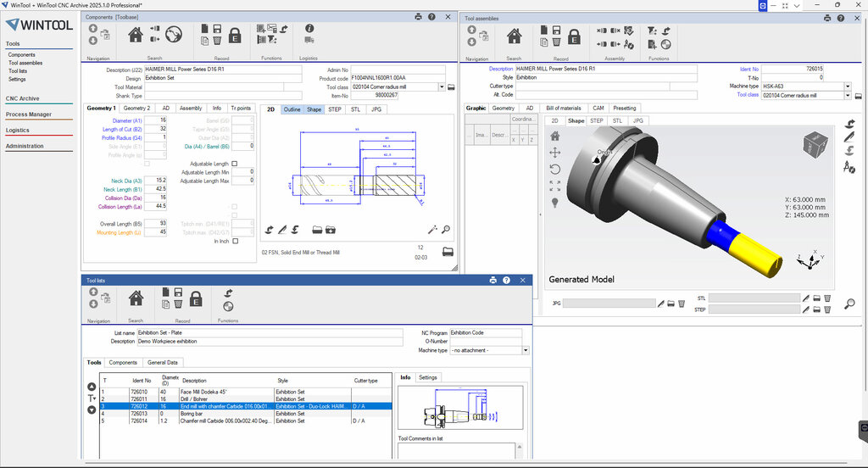
Task: Click the Ident No field 726015
Action: pos(793,69)
